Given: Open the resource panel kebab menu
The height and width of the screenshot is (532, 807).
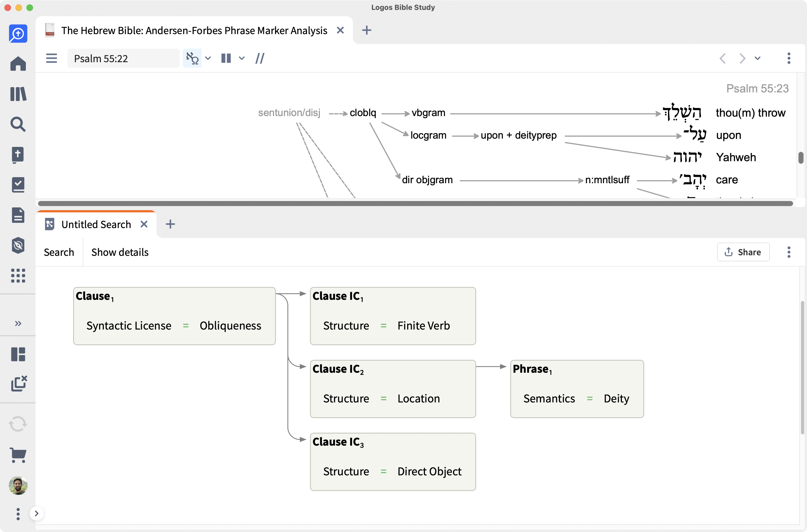Looking at the screenshot, I should tap(789, 58).
